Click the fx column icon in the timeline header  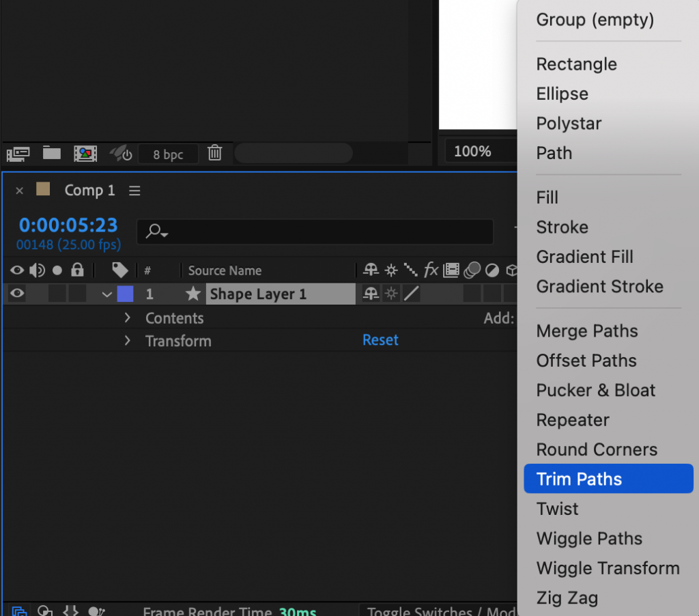click(431, 270)
